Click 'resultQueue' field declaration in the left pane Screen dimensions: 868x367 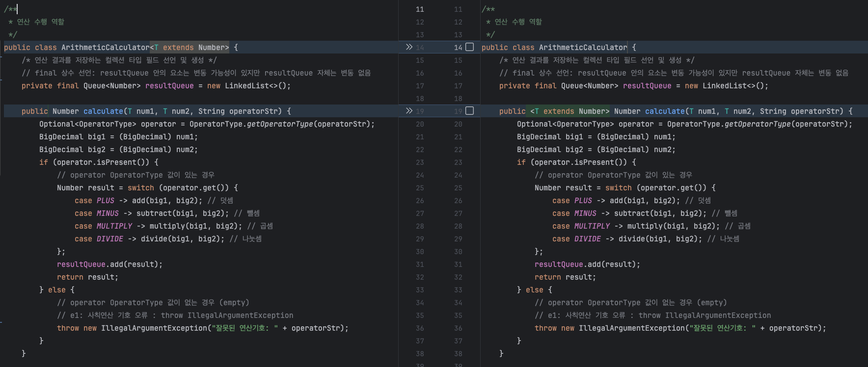[x=169, y=86]
